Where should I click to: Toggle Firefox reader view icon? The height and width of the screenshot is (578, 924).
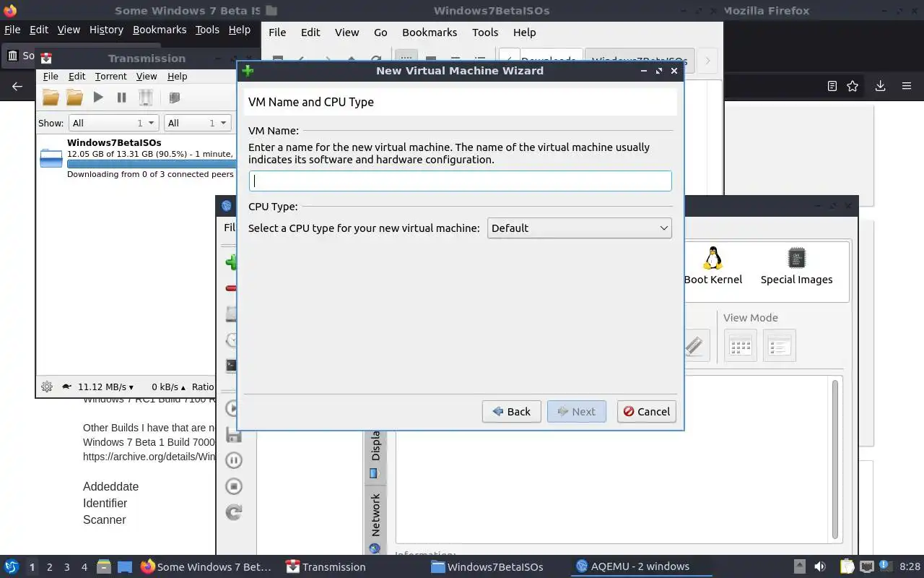click(832, 86)
